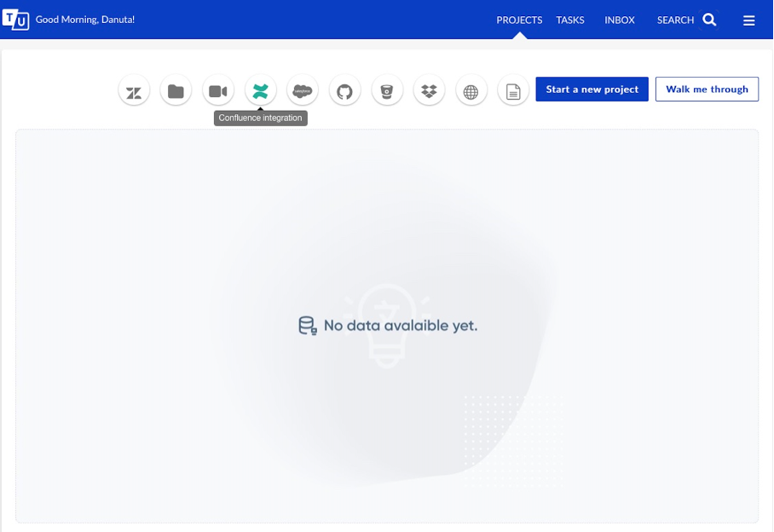Open the GitHub integration icon
The height and width of the screenshot is (532, 774).
coord(344,91)
